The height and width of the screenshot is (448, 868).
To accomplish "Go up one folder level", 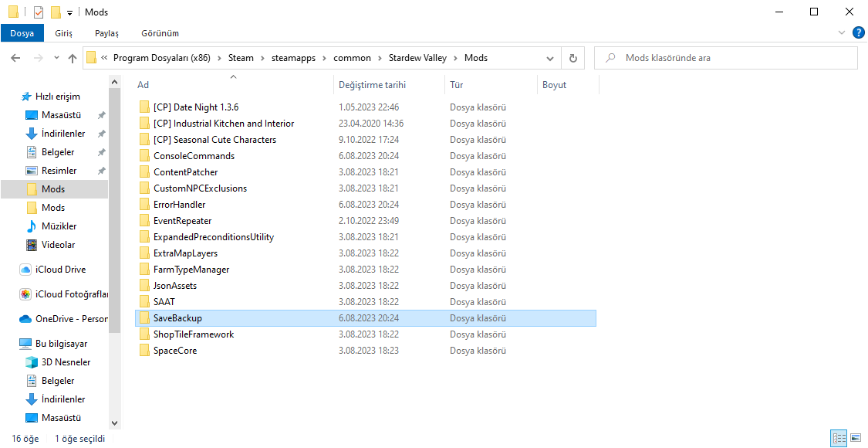I will [x=72, y=58].
